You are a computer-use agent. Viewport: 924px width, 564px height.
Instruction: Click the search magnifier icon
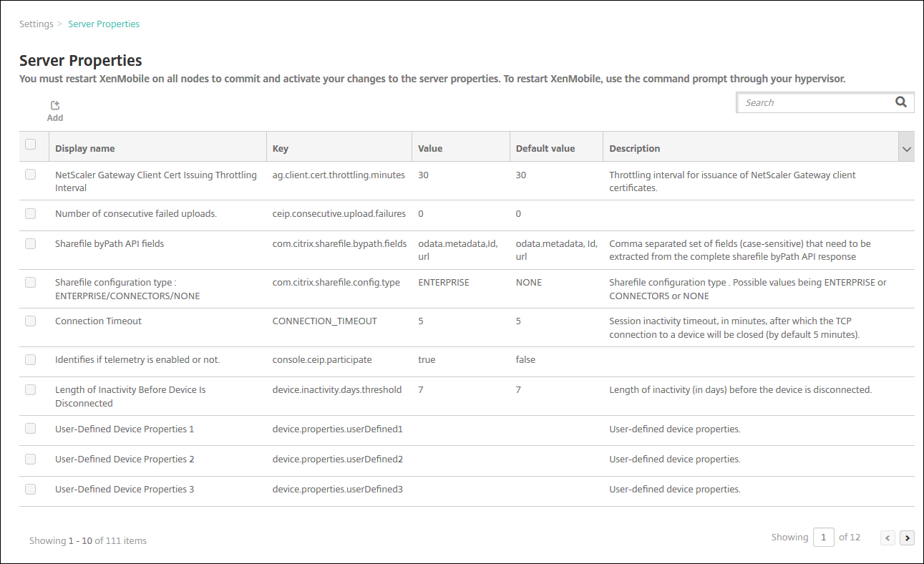[901, 102]
